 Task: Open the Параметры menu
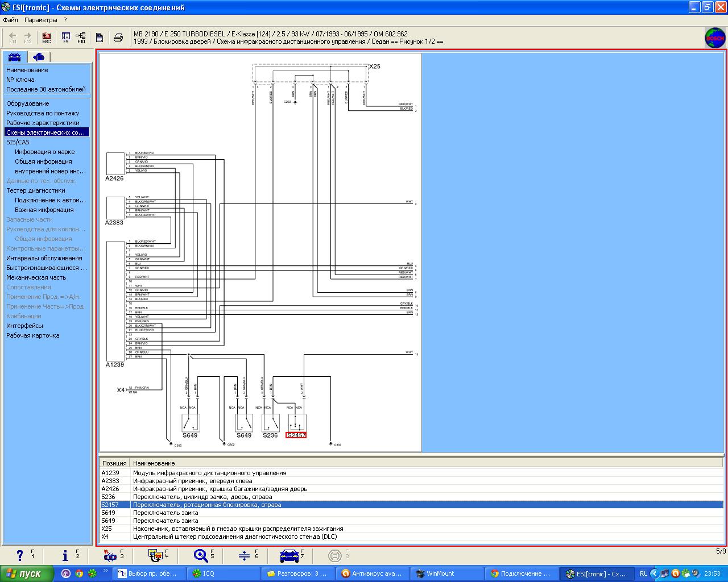[x=41, y=20]
